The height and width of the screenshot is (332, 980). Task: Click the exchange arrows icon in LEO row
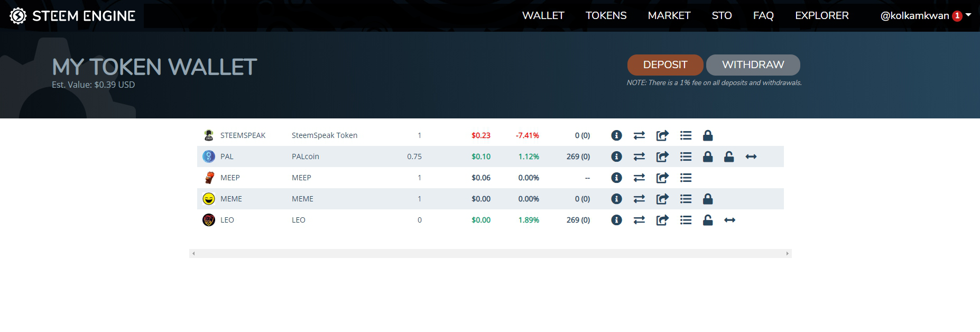(639, 220)
